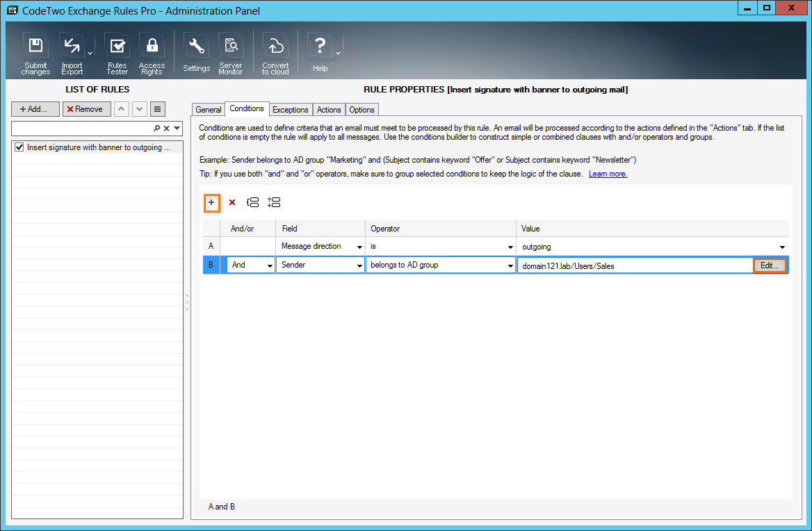This screenshot has height=531, width=812.
Task: Delete condition with red X icon
Action: 232,202
